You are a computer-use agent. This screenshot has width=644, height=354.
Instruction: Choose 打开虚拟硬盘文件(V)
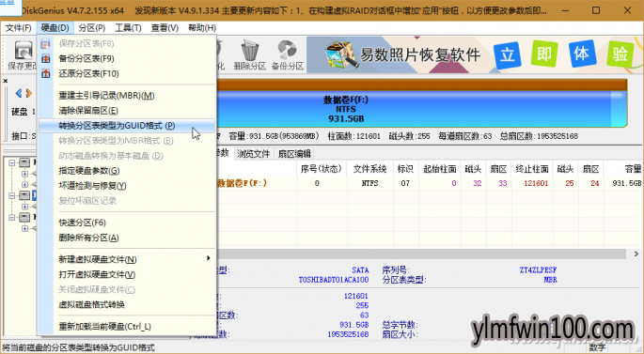[127, 275]
